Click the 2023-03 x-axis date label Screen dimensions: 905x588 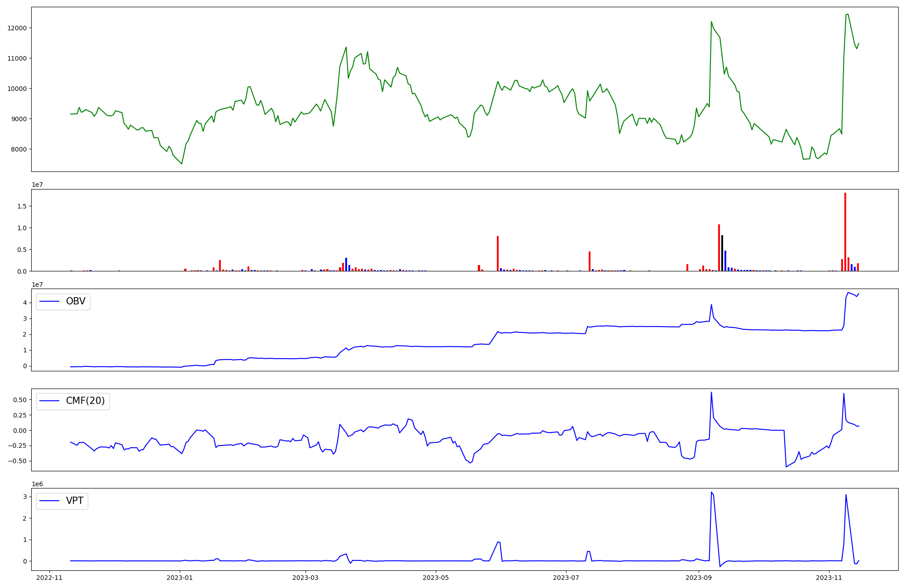pos(305,578)
